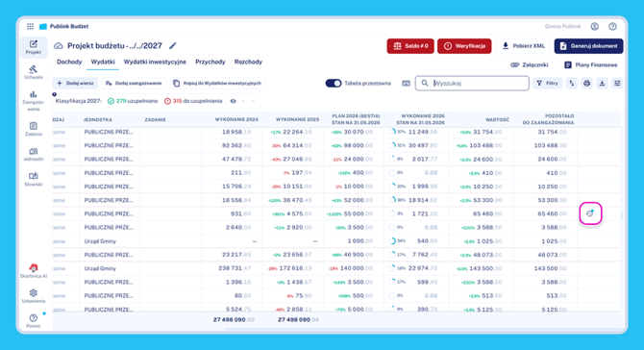Open Plany Finansowe
This screenshot has width=644, height=350.
(x=590, y=65)
